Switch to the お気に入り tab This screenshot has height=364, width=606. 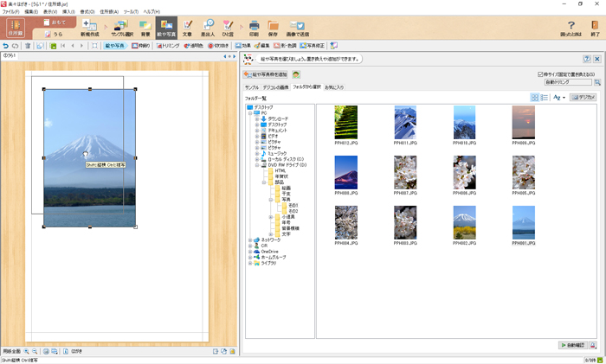pos(335,87)
